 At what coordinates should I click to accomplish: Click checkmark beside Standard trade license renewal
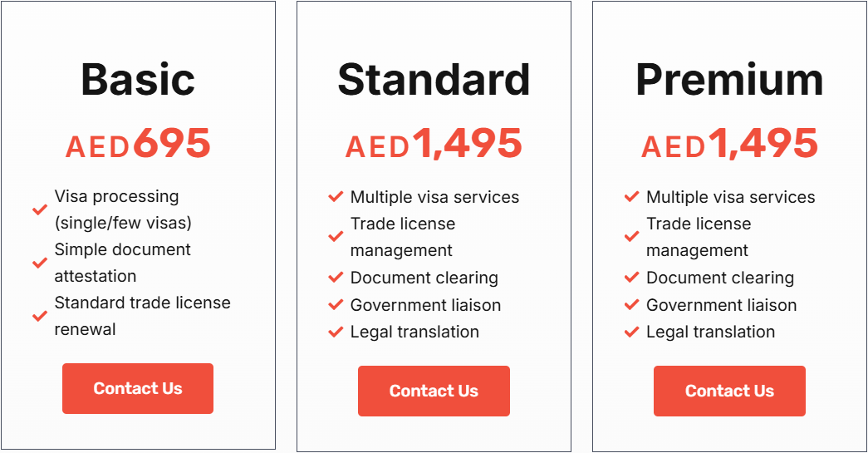coord(39,316)
